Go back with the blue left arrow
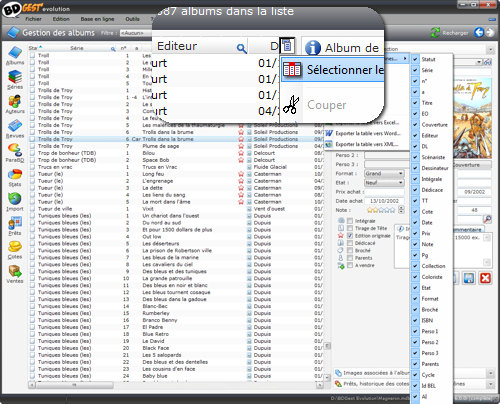 click(479, 32)
